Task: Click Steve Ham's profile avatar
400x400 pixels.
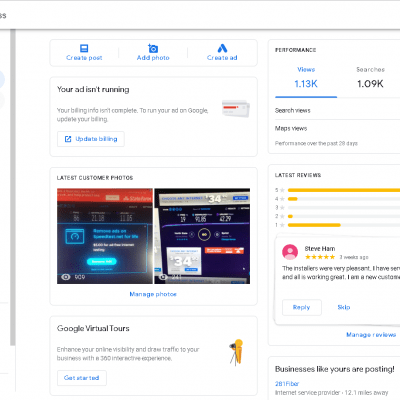Action: 290,252
